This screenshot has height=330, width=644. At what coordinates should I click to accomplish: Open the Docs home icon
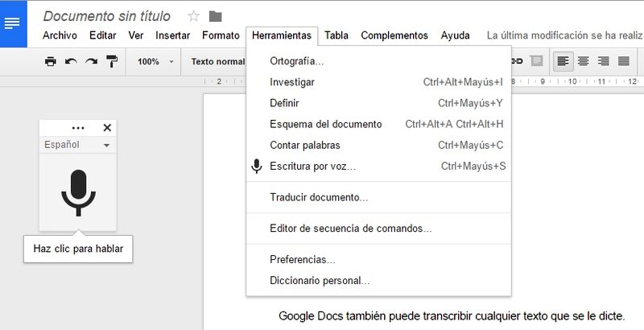click(12, 23)
